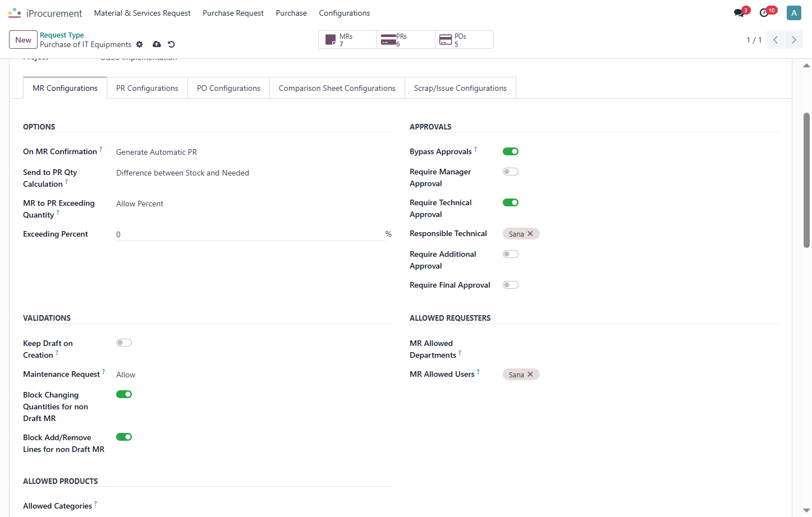Discard changes with the undo icon
The width and height of the screenshot is (812, 517).
click(172, 44)
